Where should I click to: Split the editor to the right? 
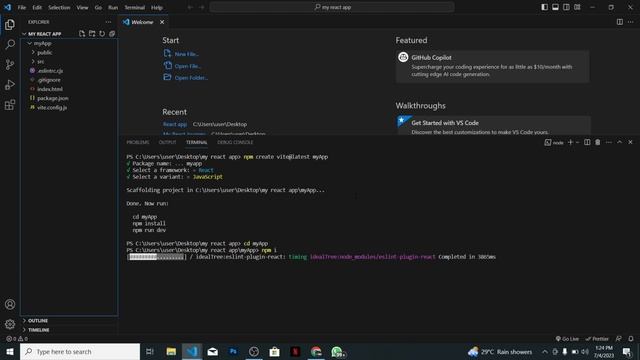click(x=620, y=22)
